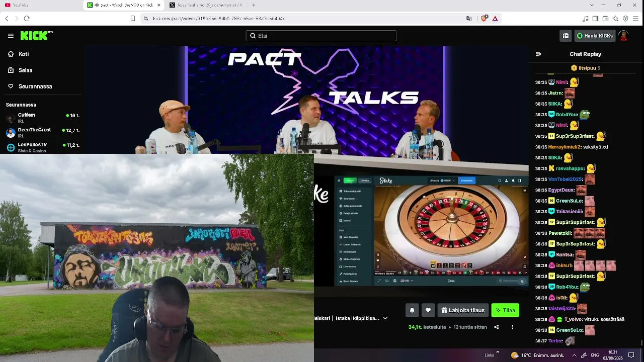
Task: Open Seurannassa in the sidebar
Action: tap(35, 86)
